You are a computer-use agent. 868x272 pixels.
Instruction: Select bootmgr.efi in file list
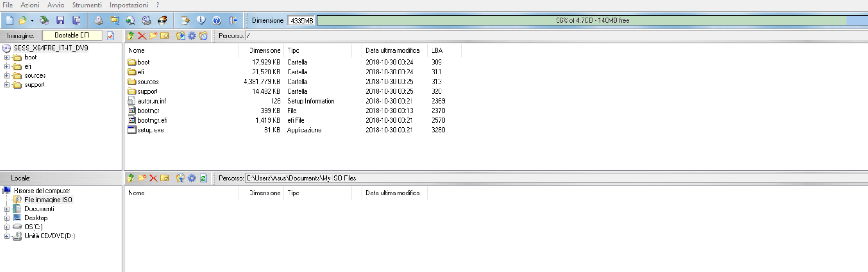click(x=152, y=120)
